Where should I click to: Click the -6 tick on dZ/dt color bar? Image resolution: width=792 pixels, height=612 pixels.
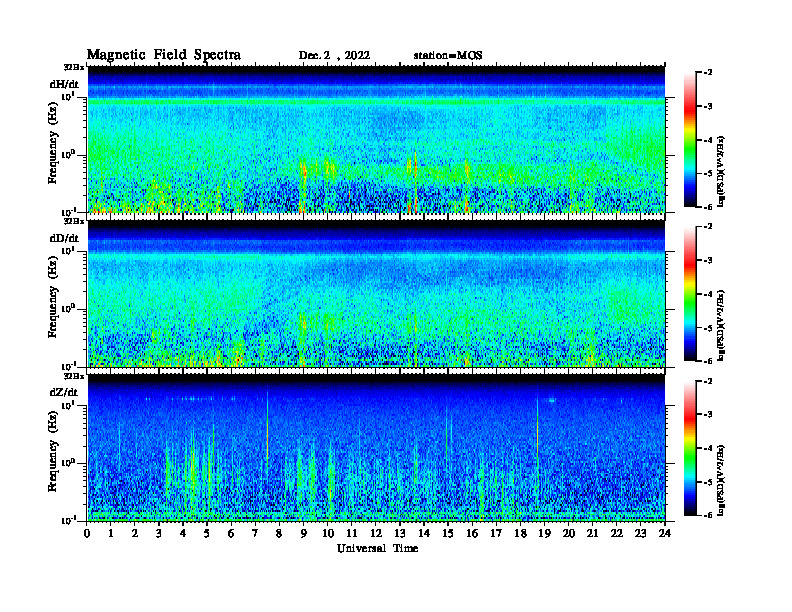(708, 515)
